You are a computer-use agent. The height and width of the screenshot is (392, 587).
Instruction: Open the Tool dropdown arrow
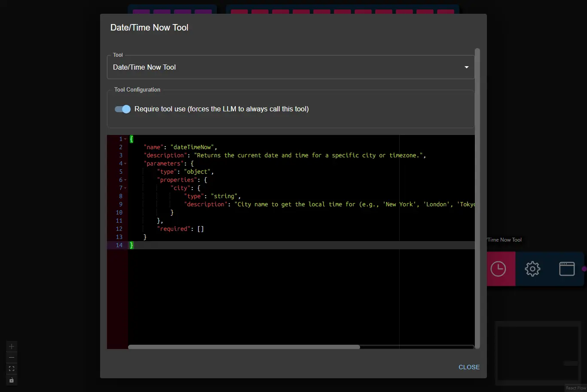(x=466, y=67)
